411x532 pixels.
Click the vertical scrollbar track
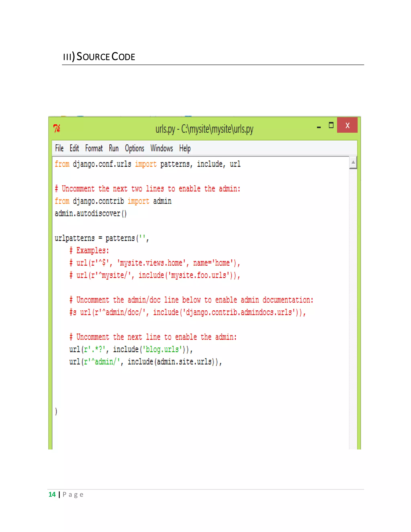click(x=353, y=292)
